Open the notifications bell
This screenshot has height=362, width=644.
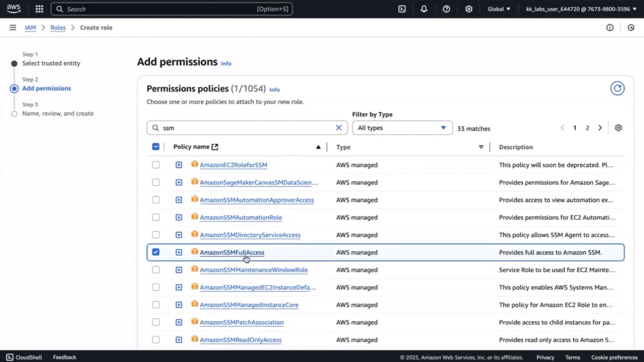point(424,9)
